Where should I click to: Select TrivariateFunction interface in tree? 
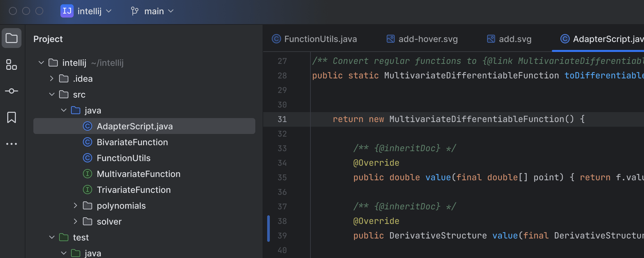tap(133, 190)
